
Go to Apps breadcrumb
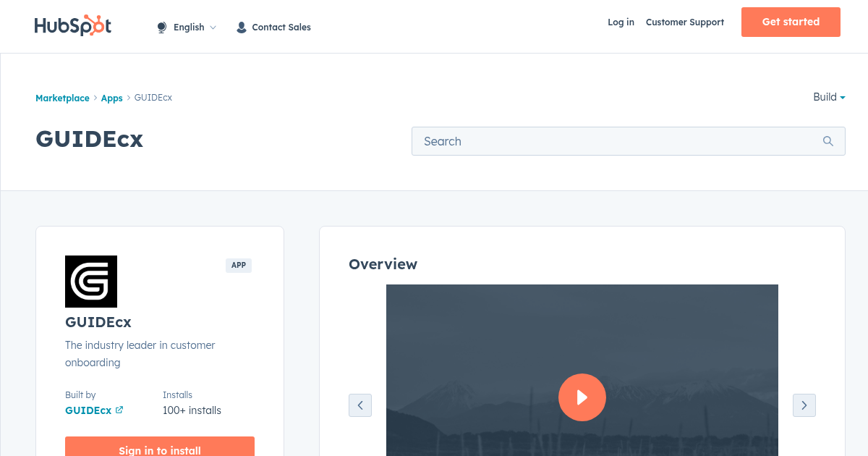[112, 98]
